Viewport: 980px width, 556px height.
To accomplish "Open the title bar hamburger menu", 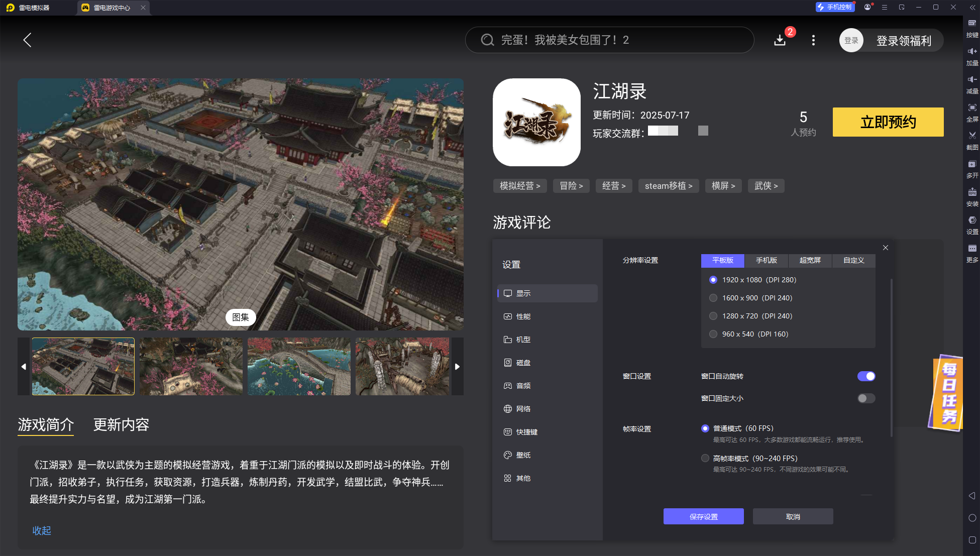I will click(885, 7).
